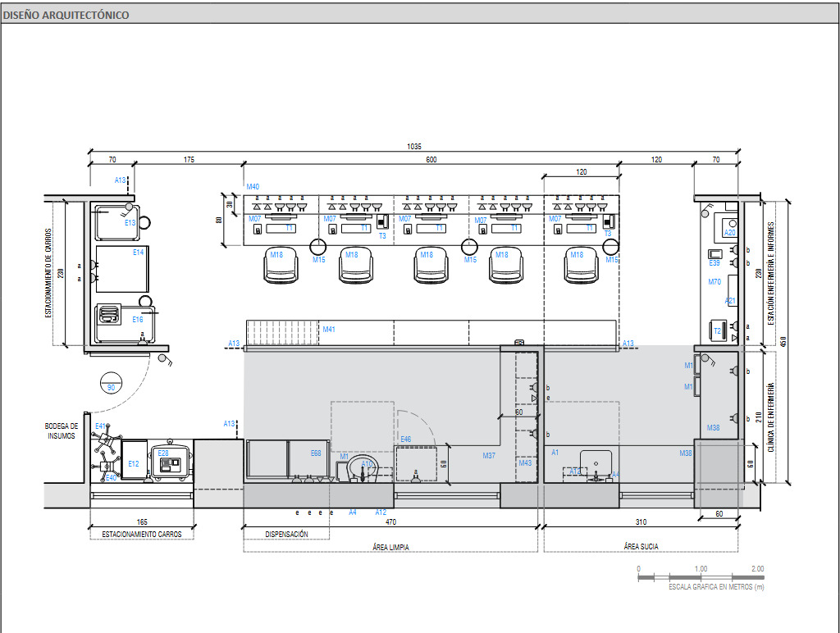The image size is (840, 633).
Task: Select the T2 monitor symbol
Action: [719, 331]
